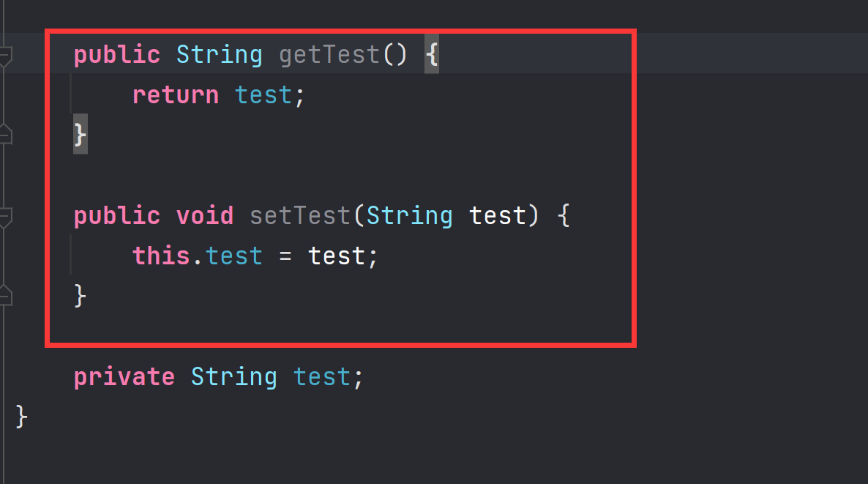Click the class closing brace at bottom
This screenshot has height=484, width=868.
pyautogui.click(x=21, y=417)
